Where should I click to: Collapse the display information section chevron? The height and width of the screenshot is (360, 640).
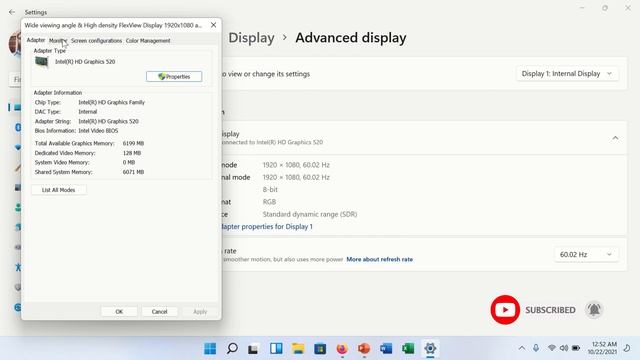[x=615, y=138]
